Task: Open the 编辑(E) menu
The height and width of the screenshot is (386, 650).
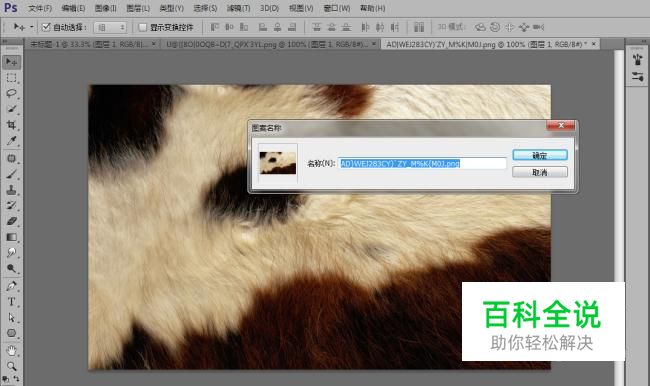Action: click(x=73, y=8)
